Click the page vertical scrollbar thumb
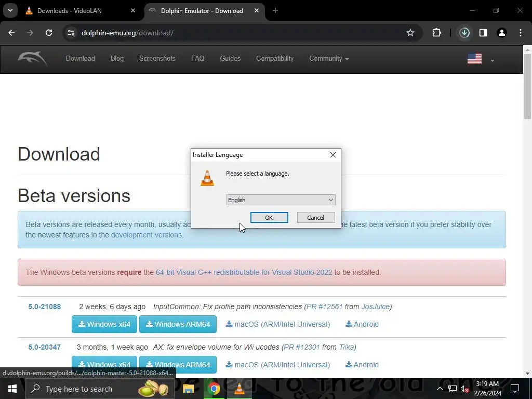The image size is (532, 399). [x=528, y=87]
